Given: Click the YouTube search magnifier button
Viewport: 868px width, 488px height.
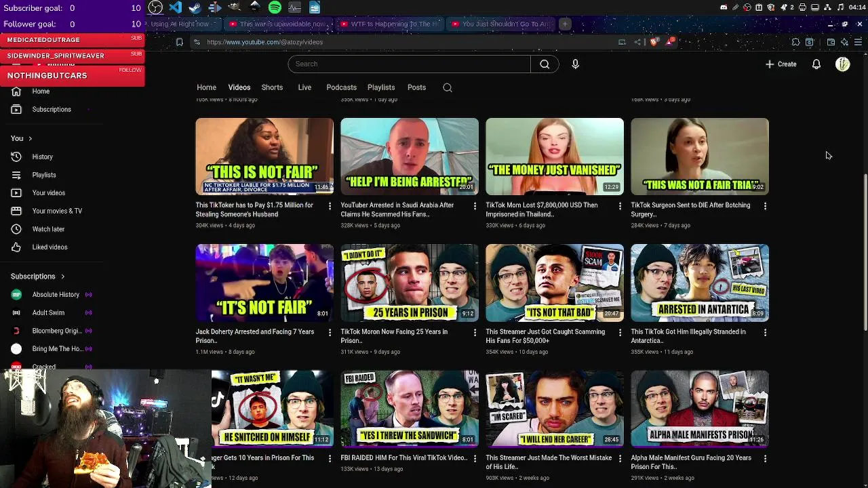Looking at the screenshot, I should coord(545,64).
